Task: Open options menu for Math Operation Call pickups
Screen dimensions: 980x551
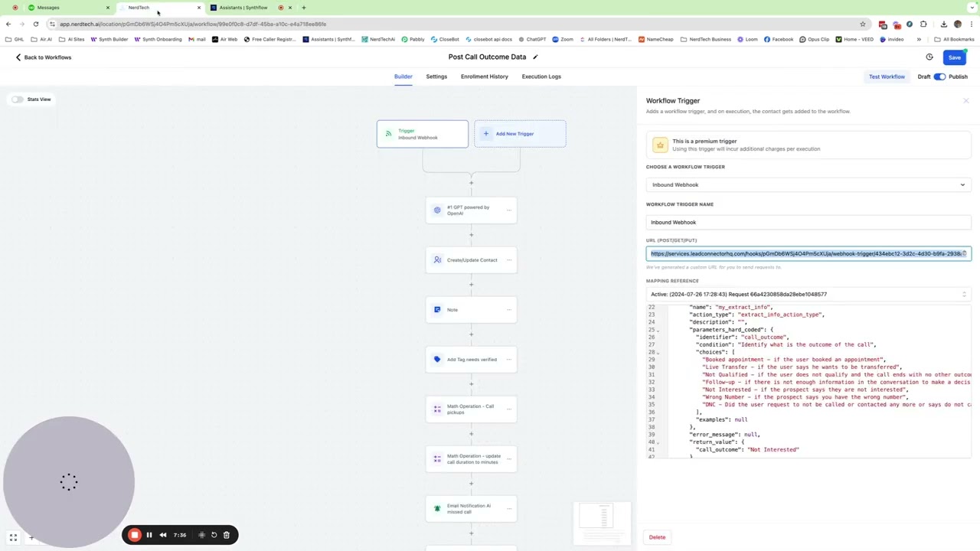Action: pos(509,409)
